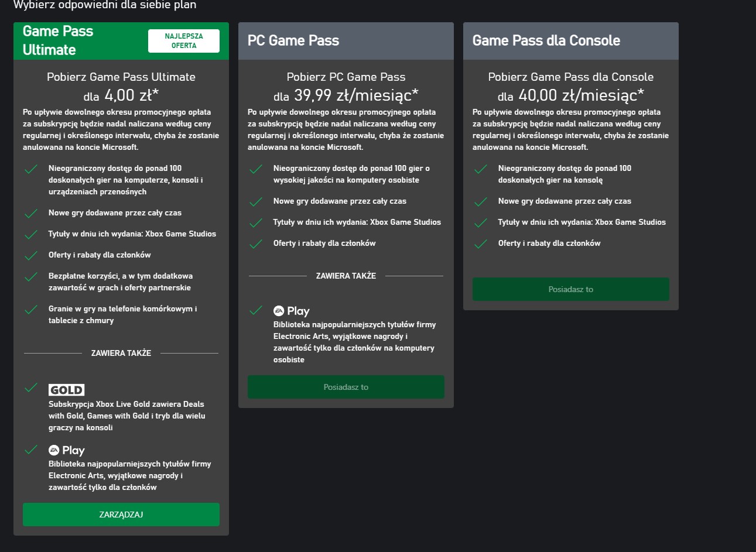The height and width of the screenshot is (552, 756).
Task: Click the Xbox Live GOLD logo
Action: click(67, 390)
